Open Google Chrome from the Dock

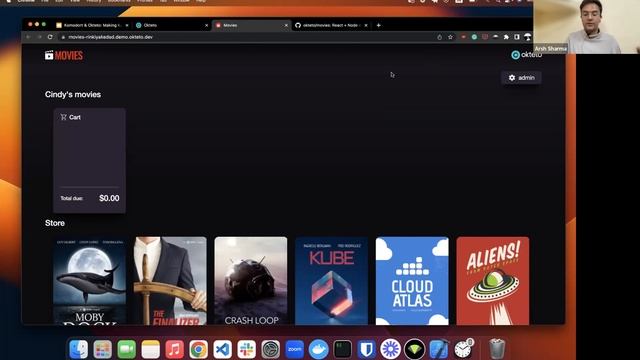point(198,349)
